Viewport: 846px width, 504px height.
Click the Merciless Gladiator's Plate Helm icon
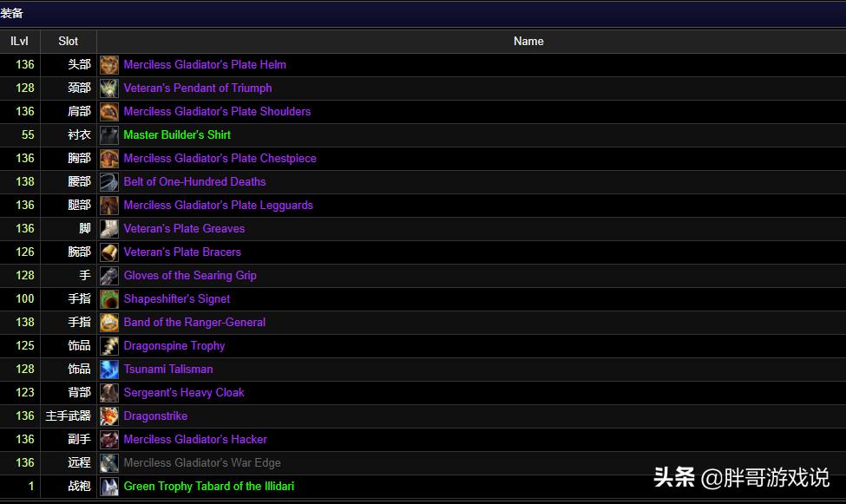tap(109, 65)
